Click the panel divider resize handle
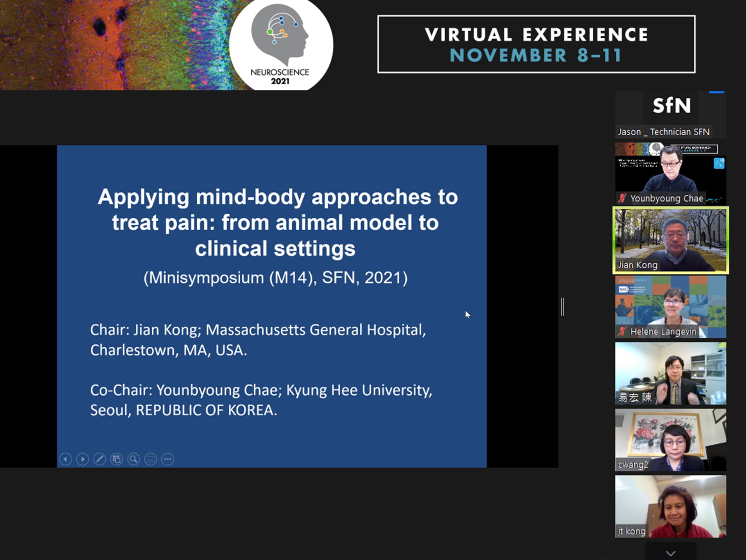The height and width of the screenshot is (560, 747). pyautogui.click(x=562, y=307)
